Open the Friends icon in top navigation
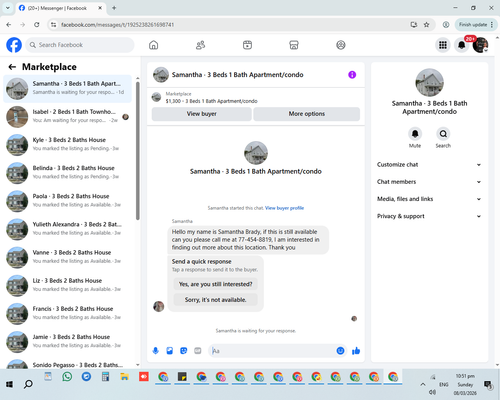 [x=200, y=45]
